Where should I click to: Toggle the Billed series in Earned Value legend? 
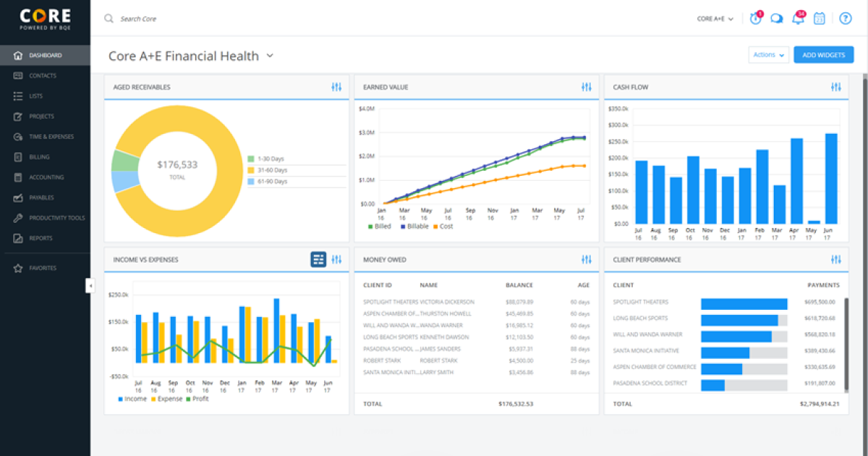(x=380, y=227)
